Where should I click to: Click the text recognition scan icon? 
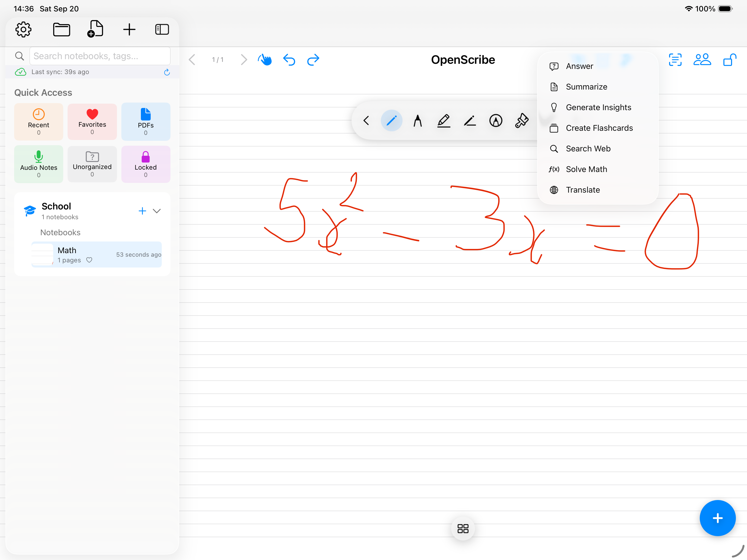pyautogui.click(x=675, y=59)
